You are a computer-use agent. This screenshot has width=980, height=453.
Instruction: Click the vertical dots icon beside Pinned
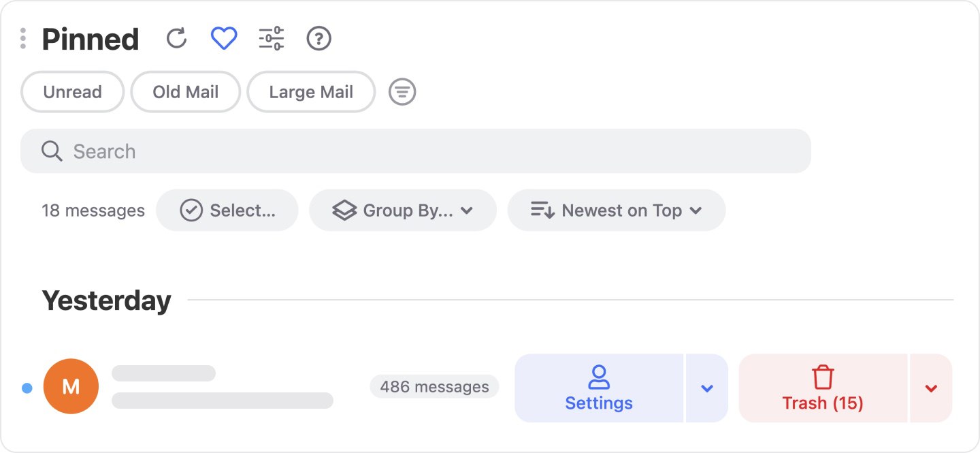(x=22, y=38)
